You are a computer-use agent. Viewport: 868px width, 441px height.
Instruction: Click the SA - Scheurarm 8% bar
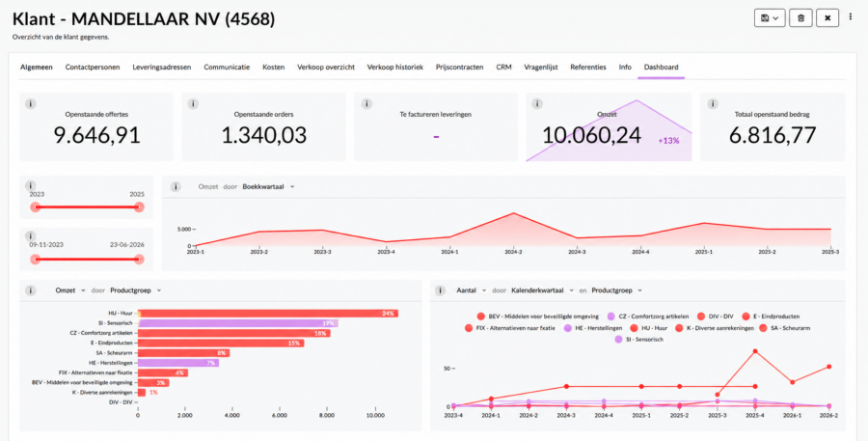[184, 353]
